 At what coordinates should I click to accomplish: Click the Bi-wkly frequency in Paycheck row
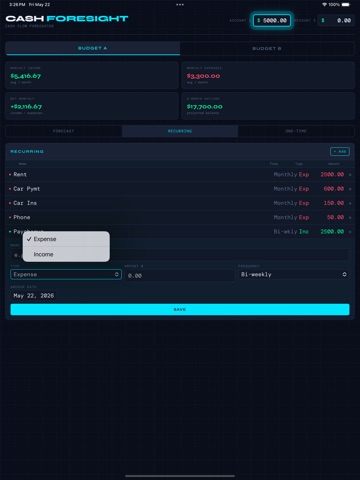coord(285,231)
